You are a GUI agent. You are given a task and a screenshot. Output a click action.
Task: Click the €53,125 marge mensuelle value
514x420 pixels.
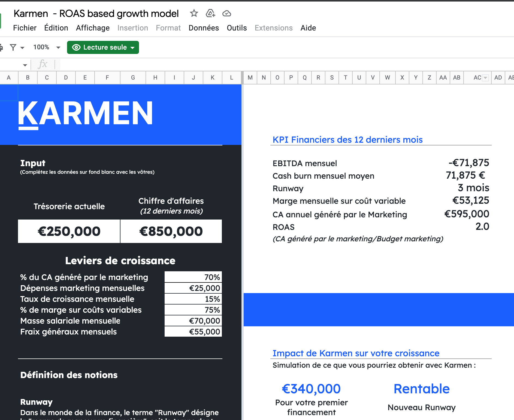tap(471, 200)
